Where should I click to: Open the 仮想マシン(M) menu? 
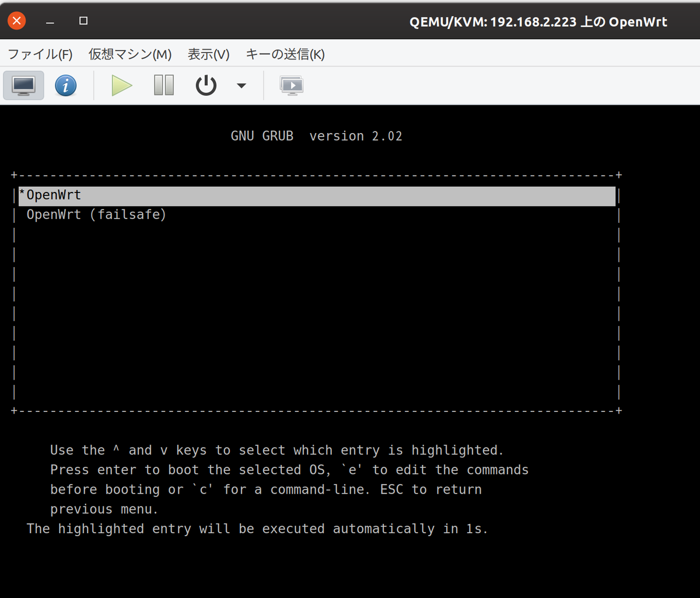[x=130, y=54]
